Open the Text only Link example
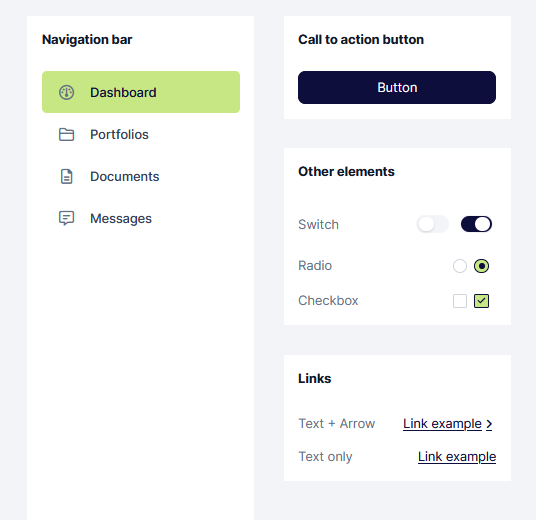536x520 pixels. point(457,457)
